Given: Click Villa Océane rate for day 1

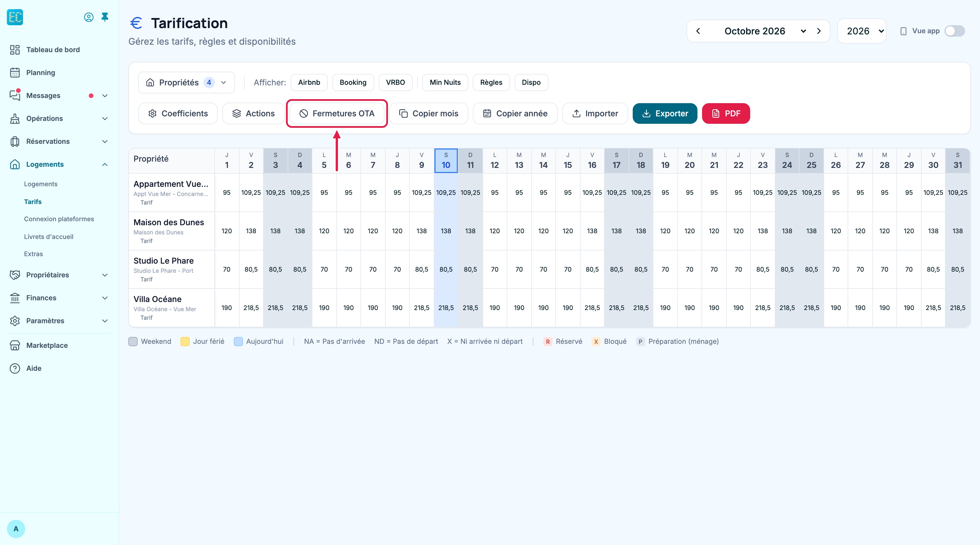Looking at the screenshot, I should tap(227, 308).
